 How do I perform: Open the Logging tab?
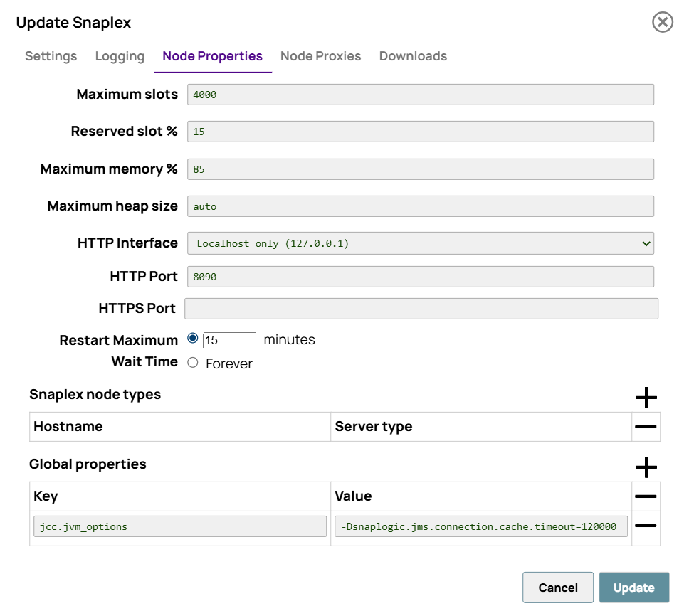pyautogui.click(x=120, y=56)
